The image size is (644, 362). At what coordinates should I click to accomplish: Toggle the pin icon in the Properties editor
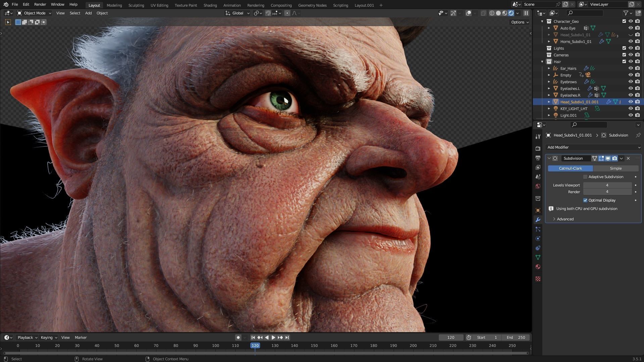point(638,135)
